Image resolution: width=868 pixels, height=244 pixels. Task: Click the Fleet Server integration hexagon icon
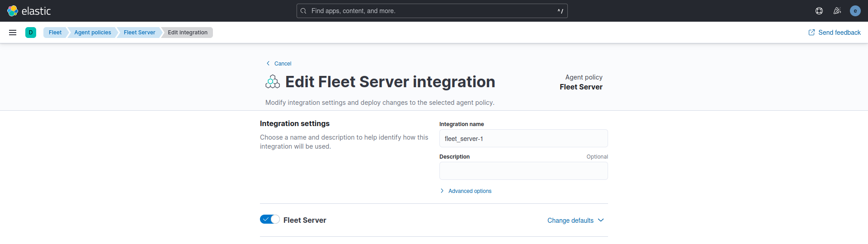coord(273,82)
